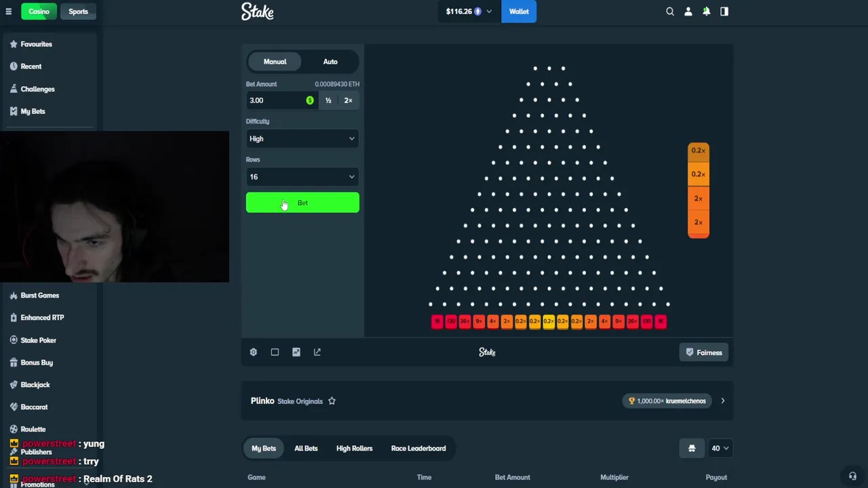The image size is (868, 488).
Task: Switch to High Rollers tab
Action: [x=354, y=449]
